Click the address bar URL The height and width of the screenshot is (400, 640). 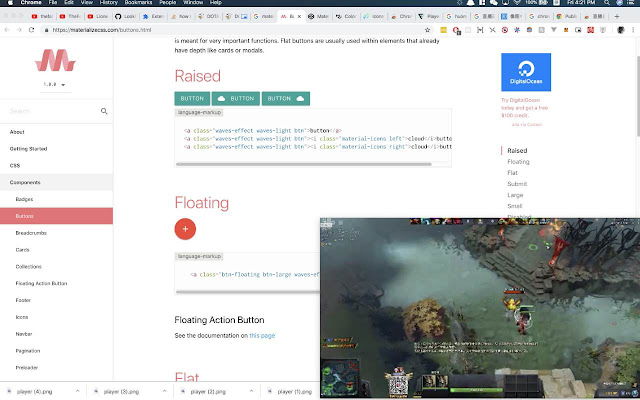pos(120,30)
